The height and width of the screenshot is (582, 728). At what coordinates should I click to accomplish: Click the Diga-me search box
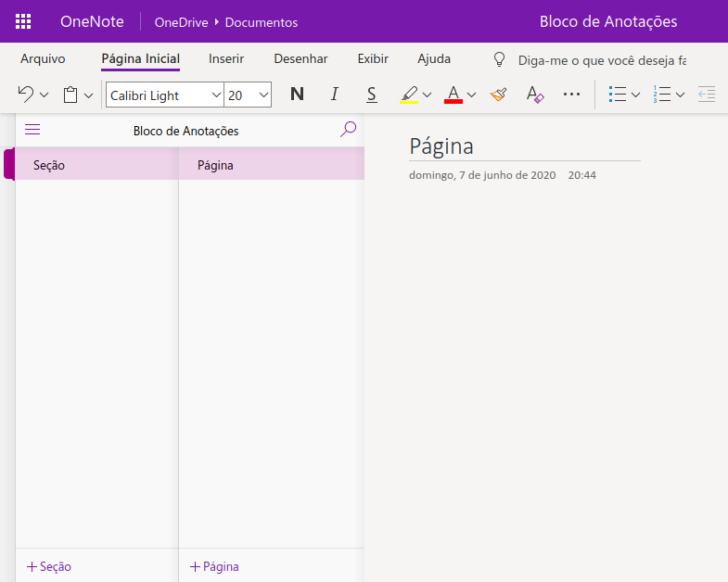click(602, 60)
